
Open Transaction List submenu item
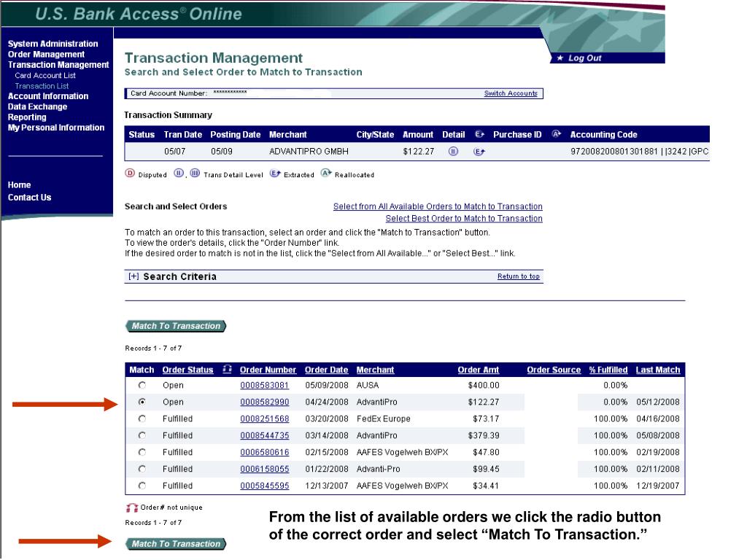[x=42, y=86]
